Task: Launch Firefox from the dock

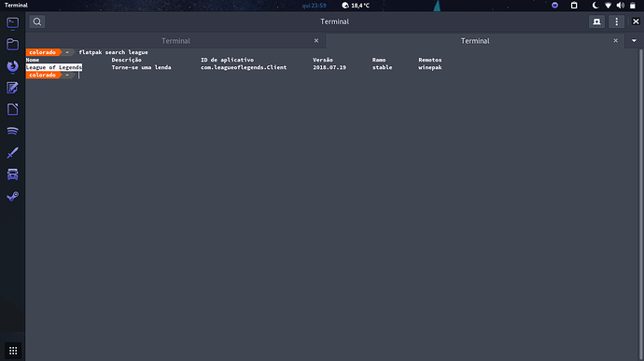Action: (x=13, y=66)
